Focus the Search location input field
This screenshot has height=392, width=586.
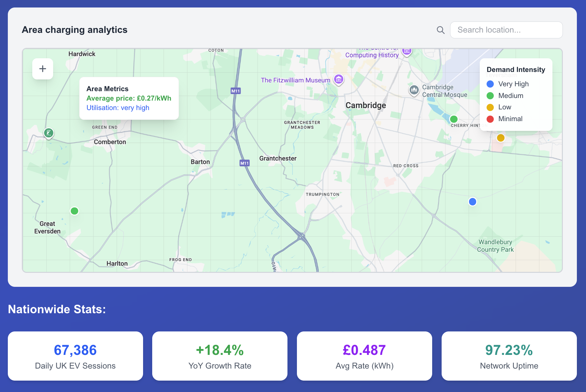(506, 30)
